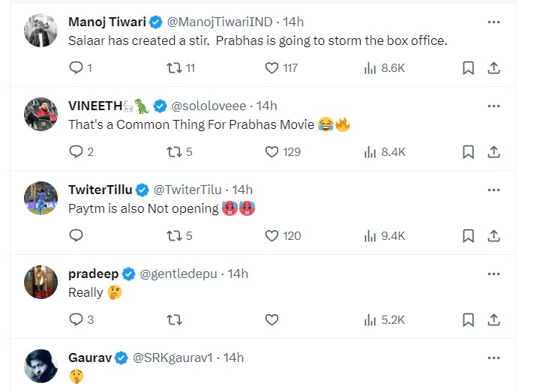Bookmark pradeep's tweet
Viewport: 534px width, 392px height.
coord(468,319)
